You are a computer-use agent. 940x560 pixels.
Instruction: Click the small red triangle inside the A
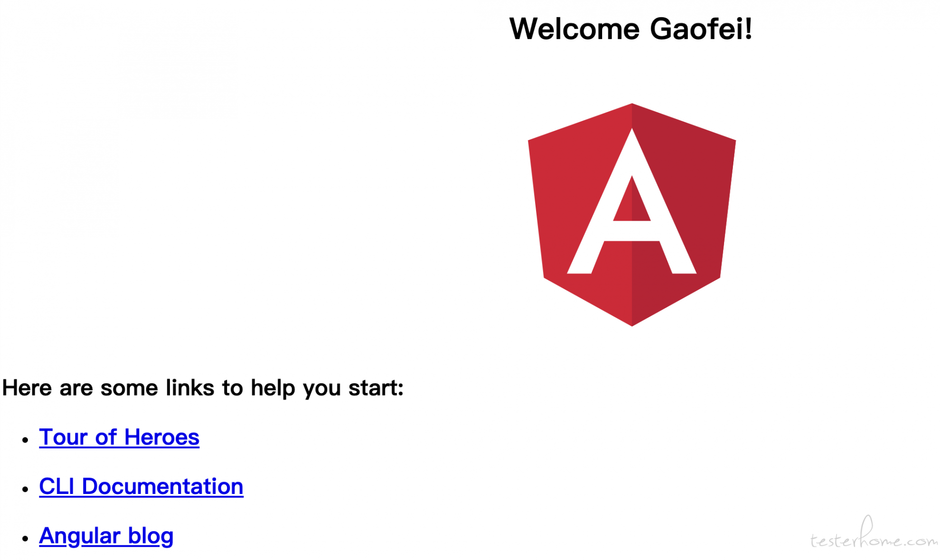[632, 203]
